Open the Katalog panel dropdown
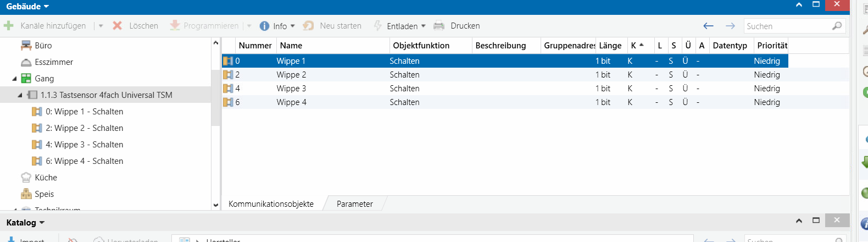Screen dimensions: 868x242 [x=42, y=223]
